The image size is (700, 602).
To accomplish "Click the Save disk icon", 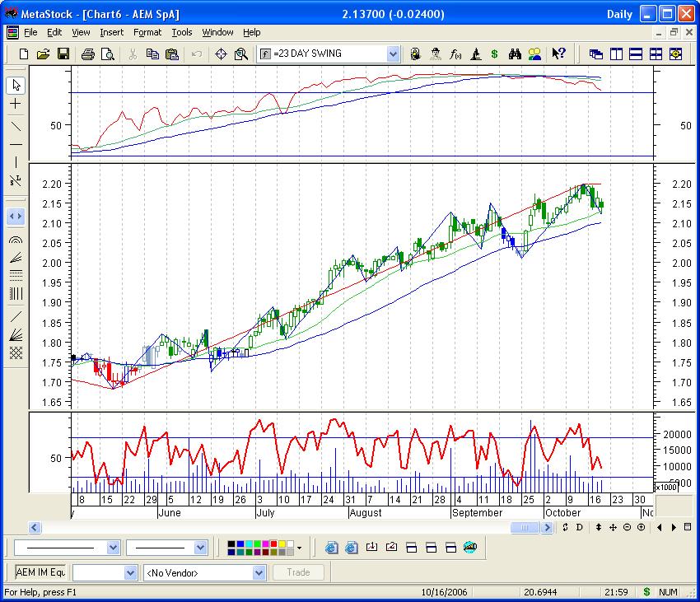I will (x=63, y=54).
